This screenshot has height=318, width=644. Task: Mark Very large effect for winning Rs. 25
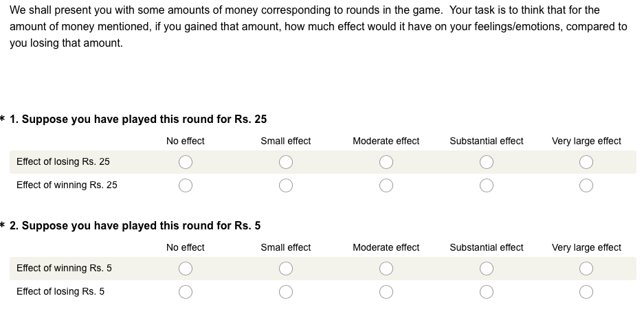pos(586,185)
